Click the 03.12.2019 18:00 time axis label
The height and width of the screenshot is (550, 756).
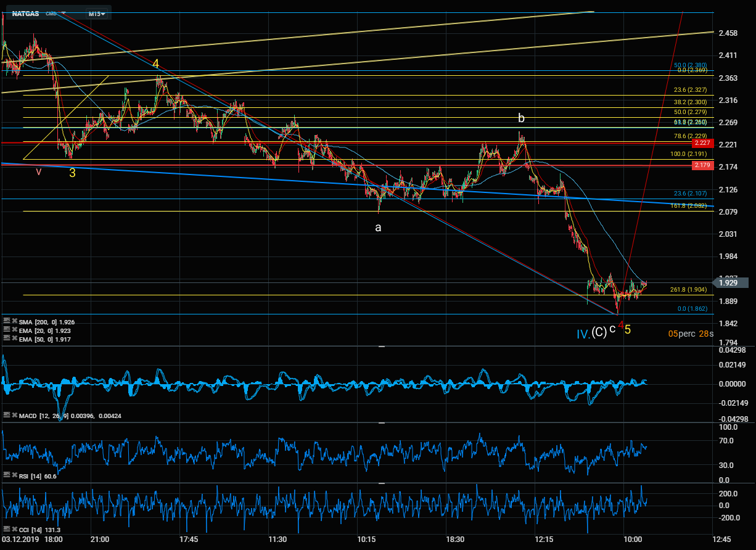[x=32, y=539]
